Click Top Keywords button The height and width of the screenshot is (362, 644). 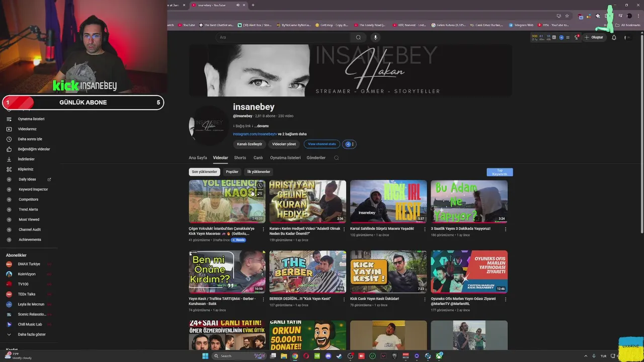tap(500, 172)
